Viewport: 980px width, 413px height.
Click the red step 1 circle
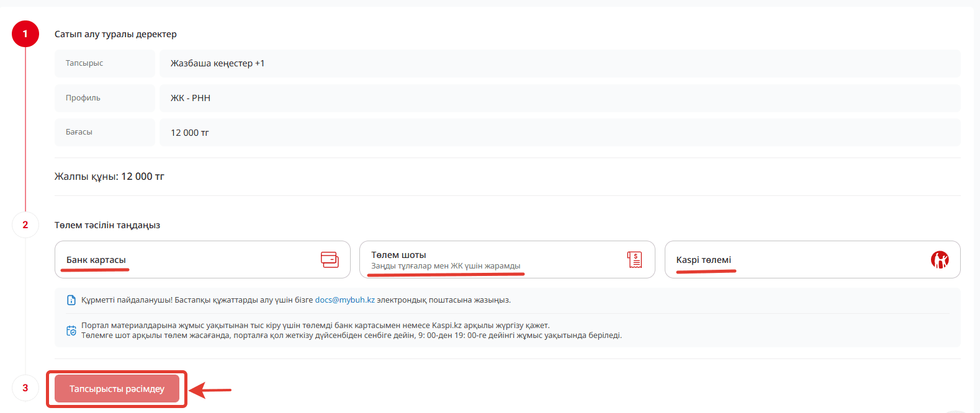tap(25, 34)
